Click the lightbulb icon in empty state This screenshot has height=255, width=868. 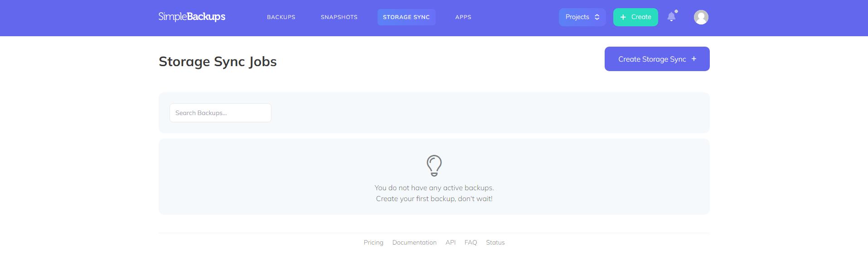pos(434,165)
